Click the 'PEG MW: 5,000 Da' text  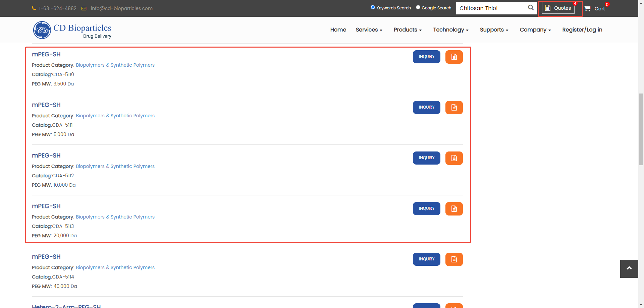53,134
